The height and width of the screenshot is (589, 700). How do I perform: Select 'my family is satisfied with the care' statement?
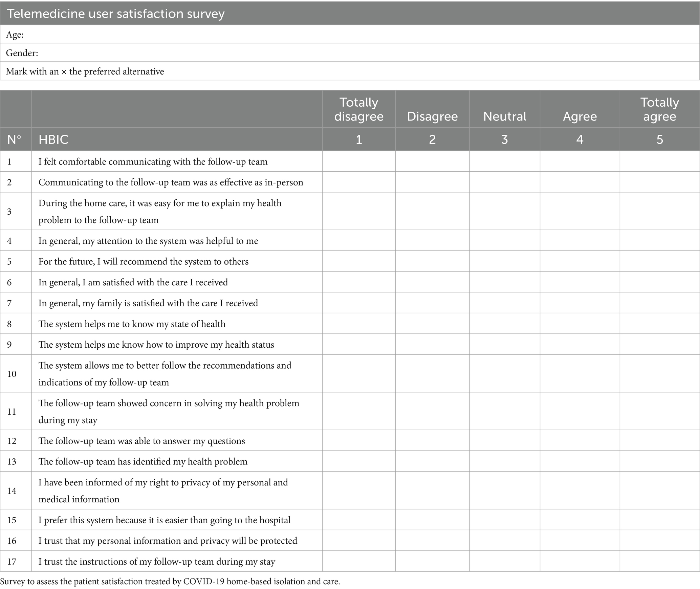148,303
